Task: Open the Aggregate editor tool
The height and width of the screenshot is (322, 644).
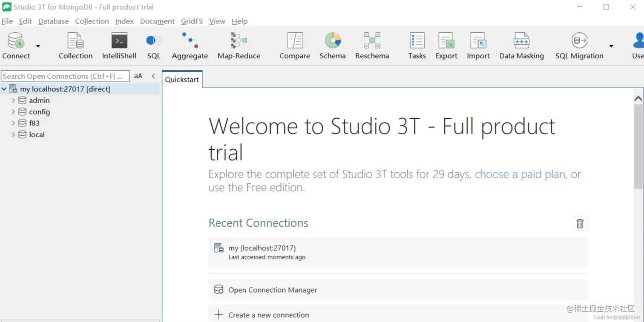Action: (x=190, y=46)
